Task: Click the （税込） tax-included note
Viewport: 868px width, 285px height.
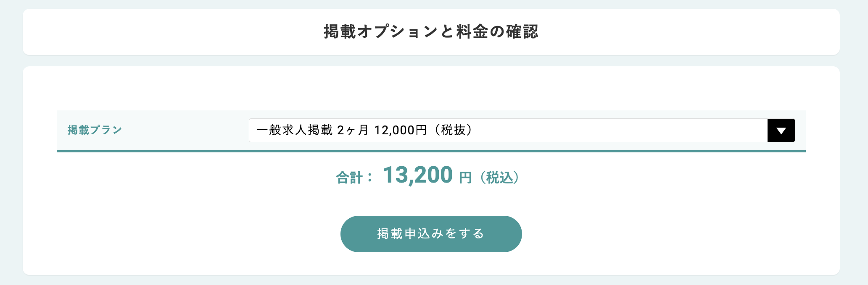Action: 500,178
